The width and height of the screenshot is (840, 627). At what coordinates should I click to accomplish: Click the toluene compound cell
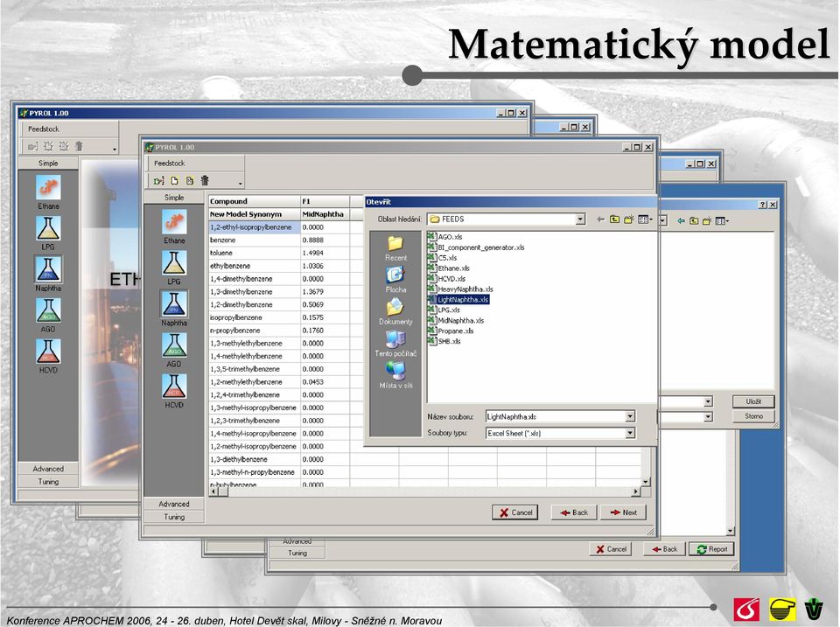coord(255,253)
